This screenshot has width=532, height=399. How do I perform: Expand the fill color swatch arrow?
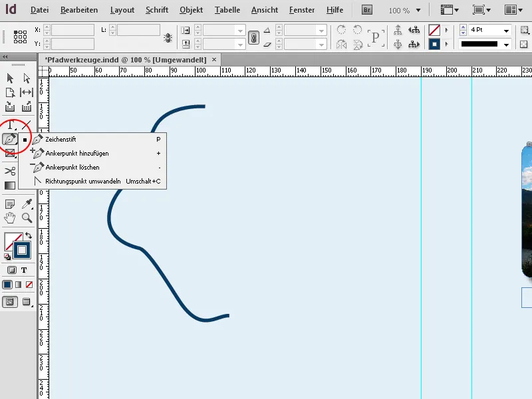[x=446, y=30]
